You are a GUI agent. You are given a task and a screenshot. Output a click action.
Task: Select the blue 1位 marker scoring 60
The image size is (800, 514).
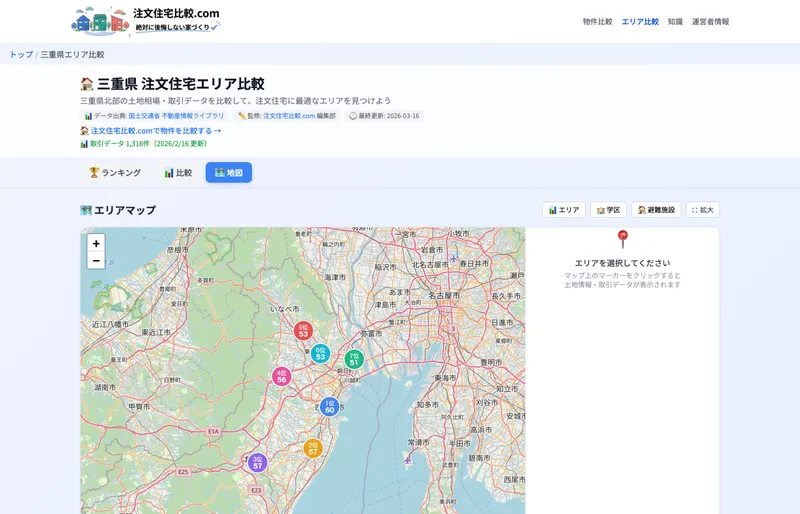pyautogui.click(x=330, y=407)
